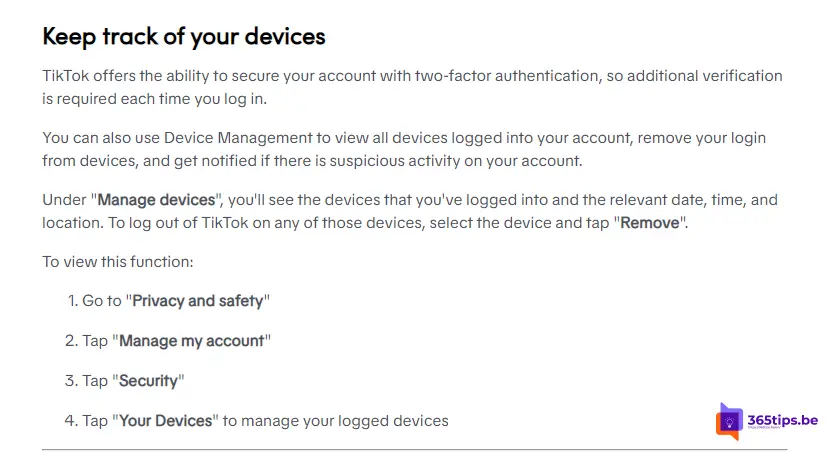Click "Privacy and safety" in step one
Viewport: 834px width, 453px height.
point(198,301)
